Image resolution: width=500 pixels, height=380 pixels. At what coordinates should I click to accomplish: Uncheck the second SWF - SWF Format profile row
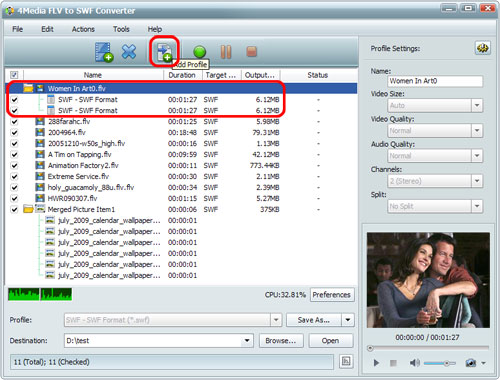14,110
